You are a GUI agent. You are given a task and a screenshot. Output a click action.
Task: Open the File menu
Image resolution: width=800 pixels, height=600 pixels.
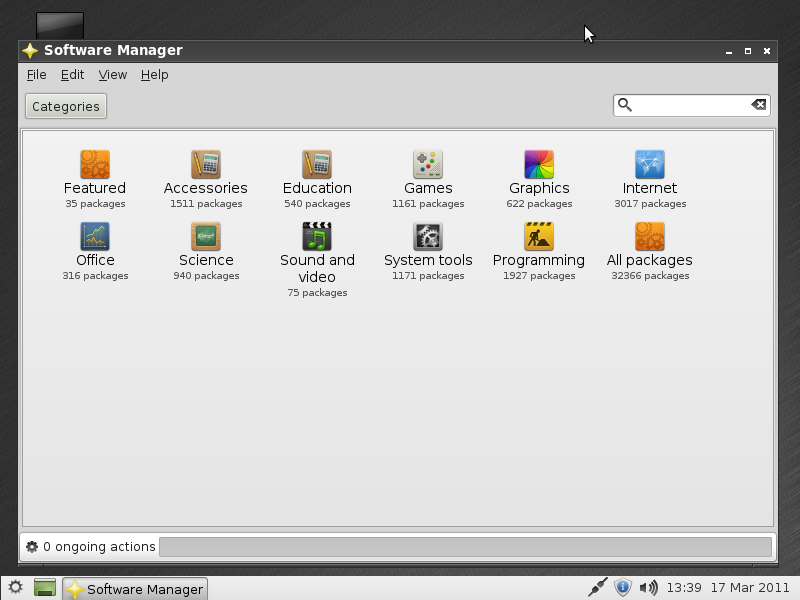[x=36, y=75]
